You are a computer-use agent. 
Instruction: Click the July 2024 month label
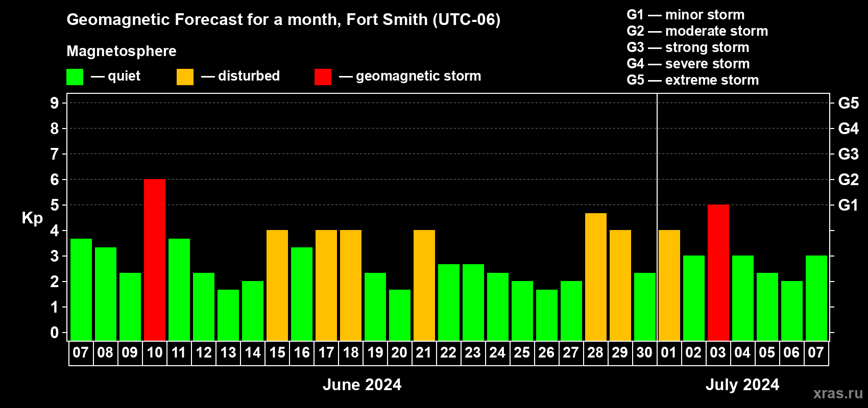click(742, 385)
